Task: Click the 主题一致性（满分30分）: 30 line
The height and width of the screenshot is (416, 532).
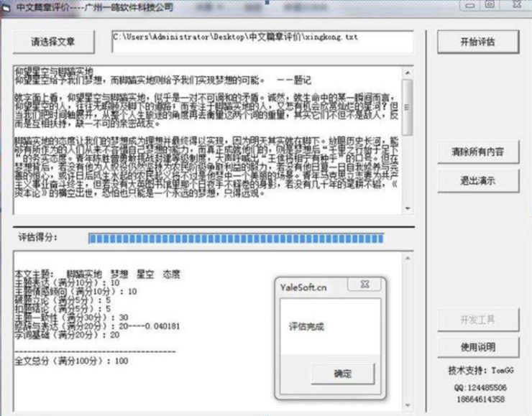Action: click(71, 318)
